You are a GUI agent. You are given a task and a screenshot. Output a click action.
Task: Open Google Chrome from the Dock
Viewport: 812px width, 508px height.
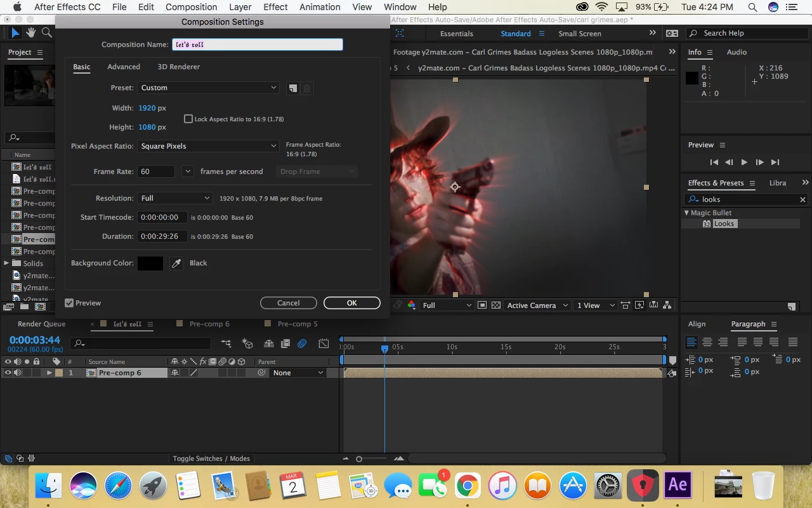click(468, 486)
